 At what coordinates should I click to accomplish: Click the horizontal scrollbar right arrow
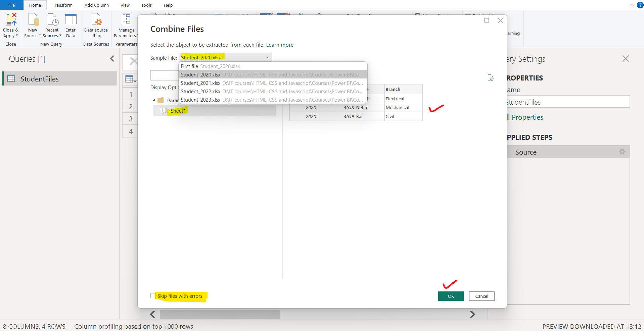pos(472,314)
